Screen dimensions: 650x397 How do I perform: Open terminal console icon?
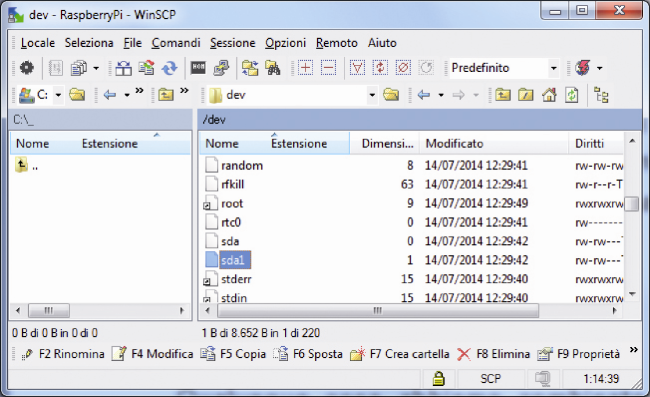click(198, 68)
